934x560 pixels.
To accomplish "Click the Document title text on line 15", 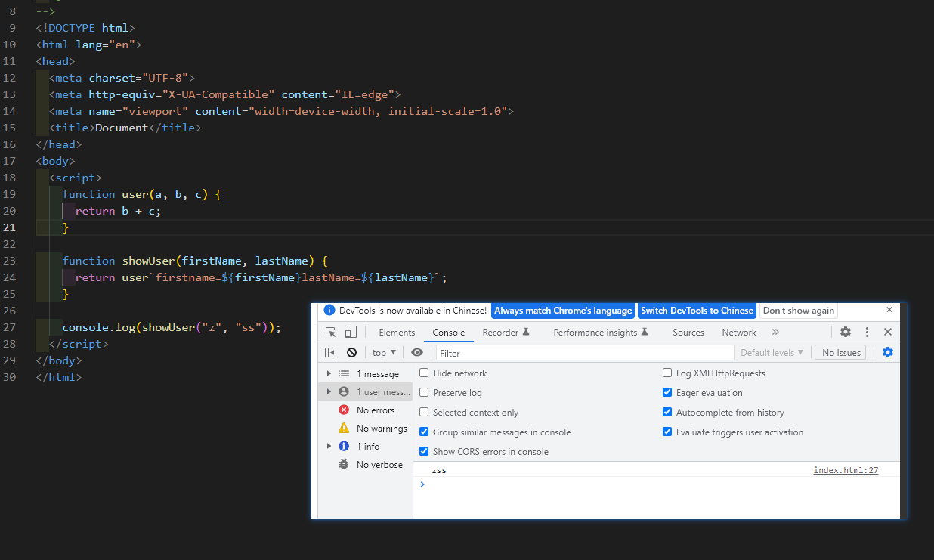I will coord(122,128).
